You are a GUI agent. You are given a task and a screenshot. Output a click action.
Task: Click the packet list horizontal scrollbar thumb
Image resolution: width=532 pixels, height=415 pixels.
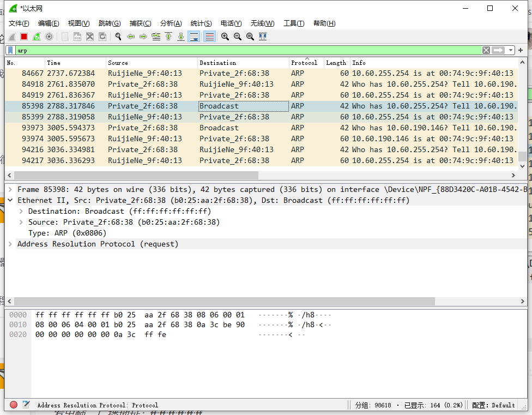point(136,175)
